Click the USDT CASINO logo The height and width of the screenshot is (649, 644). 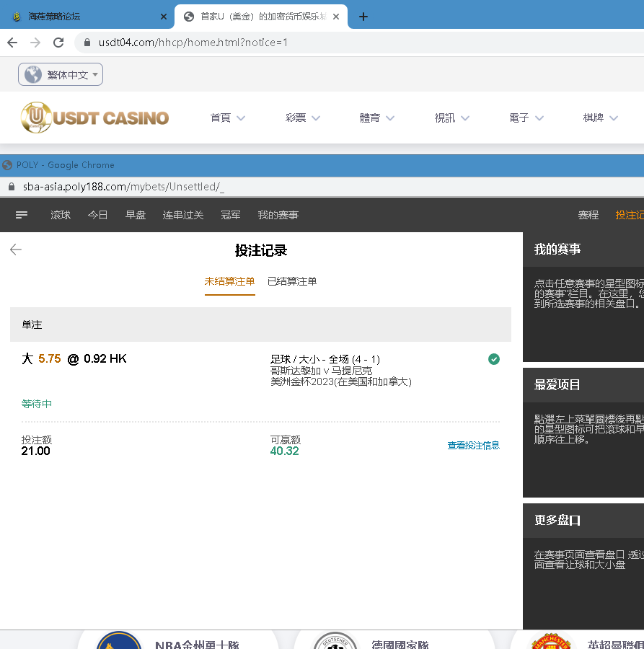94,118
